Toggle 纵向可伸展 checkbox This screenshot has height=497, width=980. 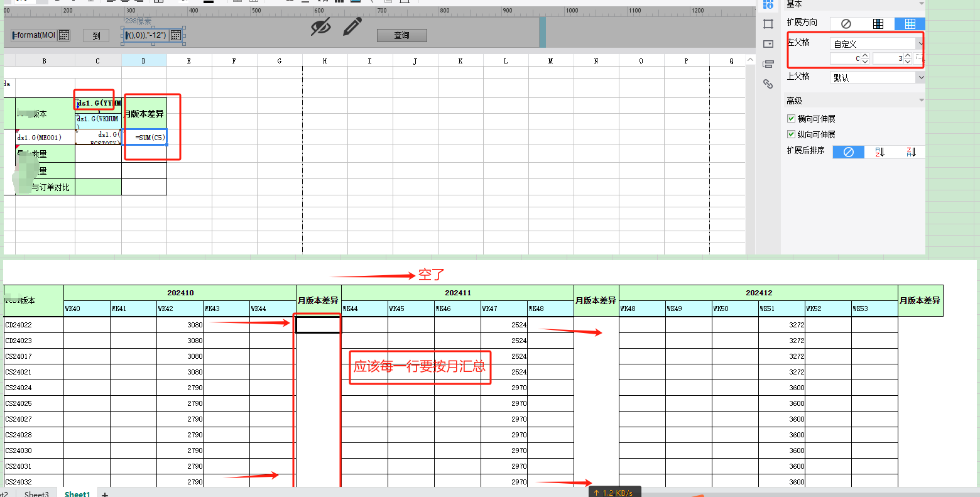click(x=791, y=134)
